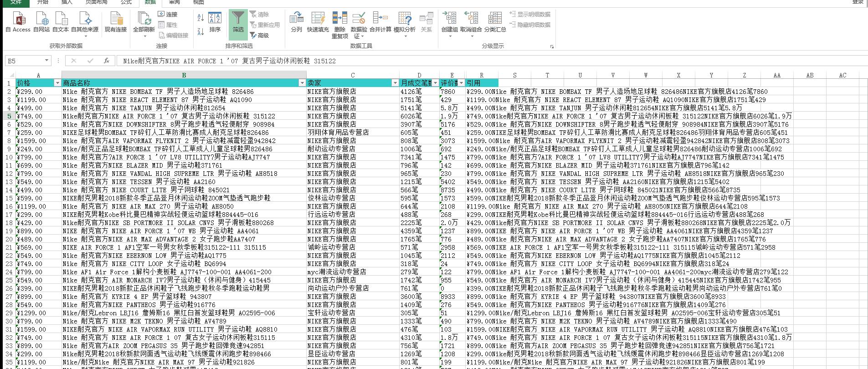Open From Other Sources (自其他来源)
Image resolution: width=868 pixels, height=369 pixels.
85,24
